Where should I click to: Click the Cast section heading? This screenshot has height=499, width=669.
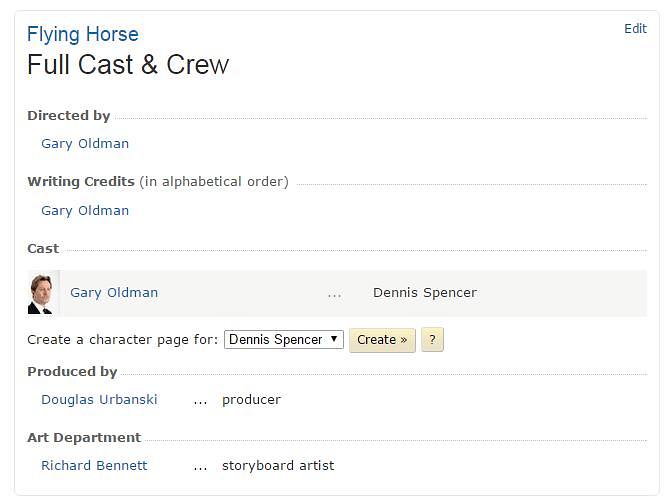coord(43,248)
